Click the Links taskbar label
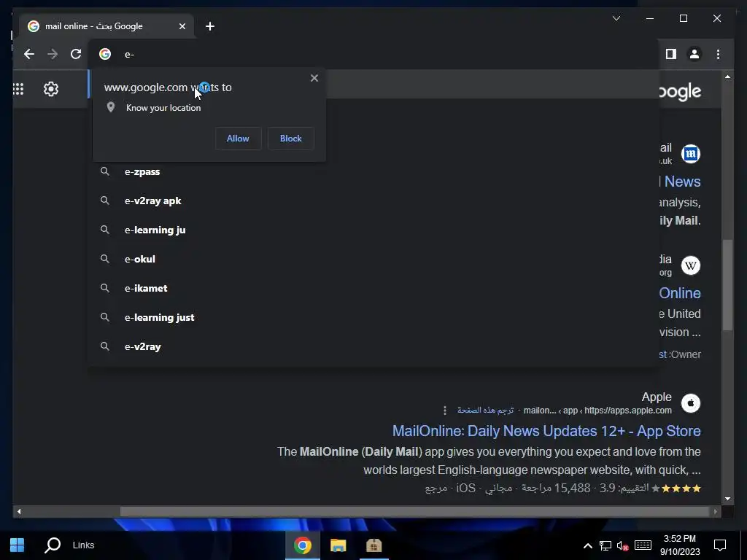This screenshot has height=560, width=747. click(83, 545)
